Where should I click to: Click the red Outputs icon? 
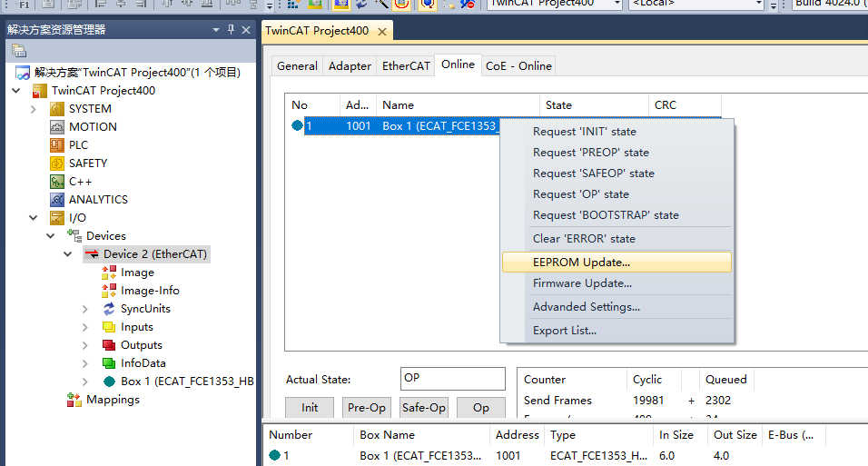109,345
